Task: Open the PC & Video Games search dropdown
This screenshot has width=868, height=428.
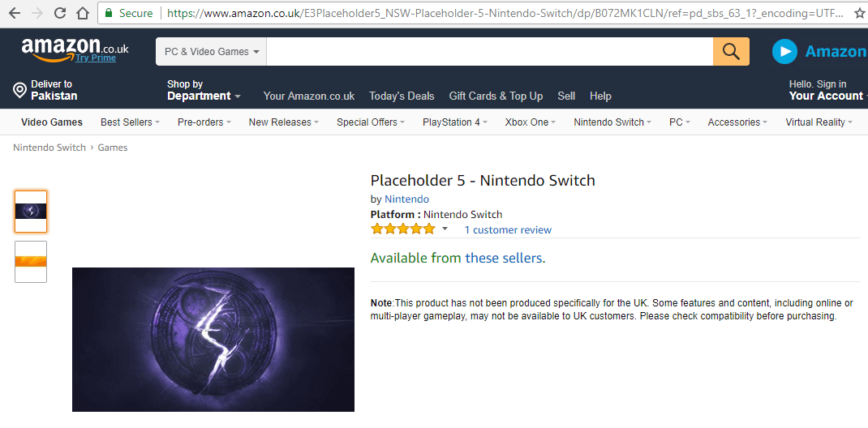Action: (x=212, y=52)
